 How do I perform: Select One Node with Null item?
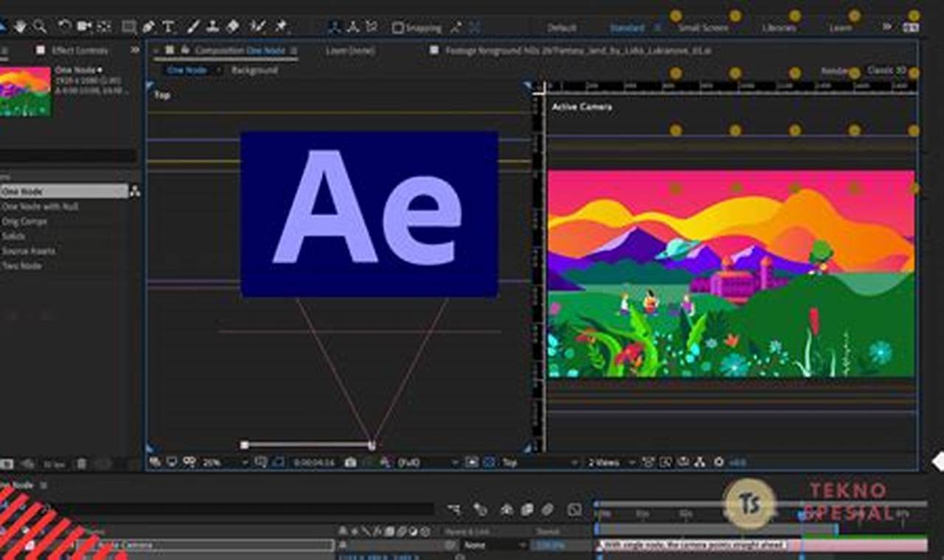point(40,206)
